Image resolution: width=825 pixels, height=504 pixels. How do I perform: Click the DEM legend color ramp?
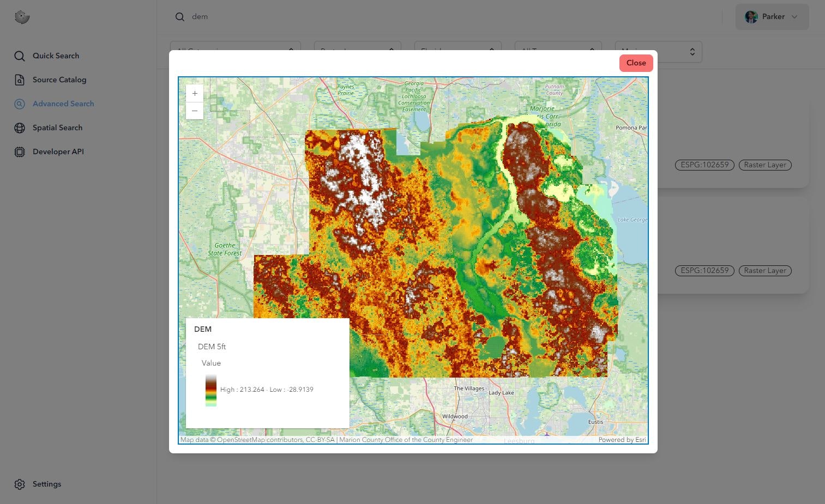pos(211,390)
